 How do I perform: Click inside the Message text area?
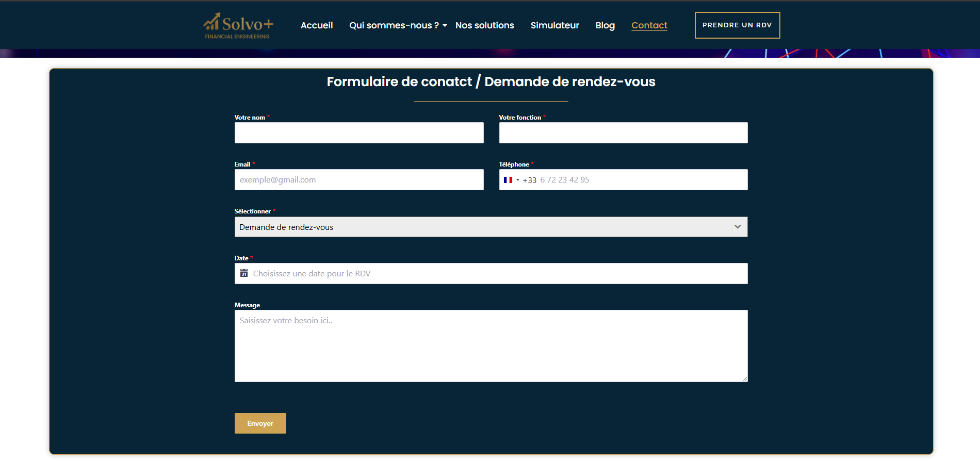[491, 345]
